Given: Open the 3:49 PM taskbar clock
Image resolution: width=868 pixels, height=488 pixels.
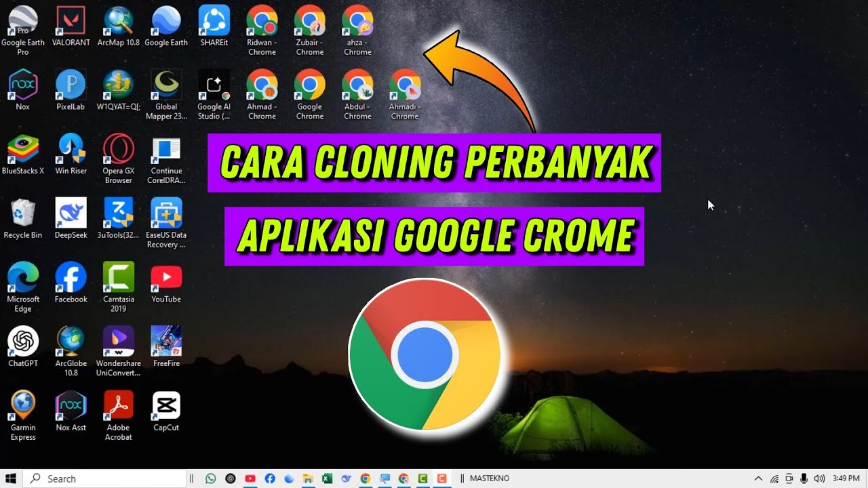Looking at the screenshot, I should [846, 479].
